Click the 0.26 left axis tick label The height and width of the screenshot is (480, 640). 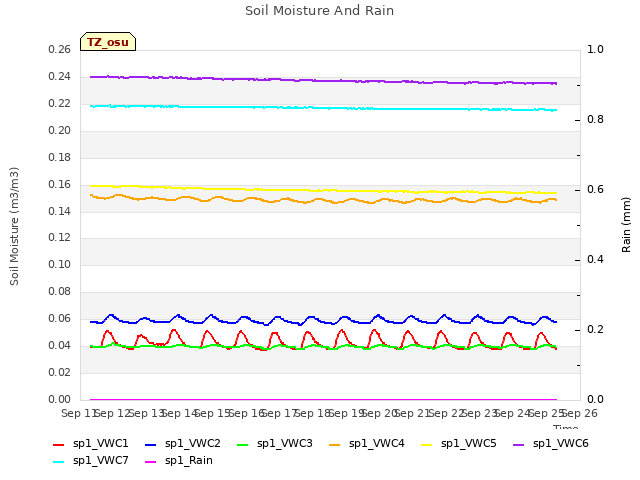pyautogui.click(x=59, y=49)
